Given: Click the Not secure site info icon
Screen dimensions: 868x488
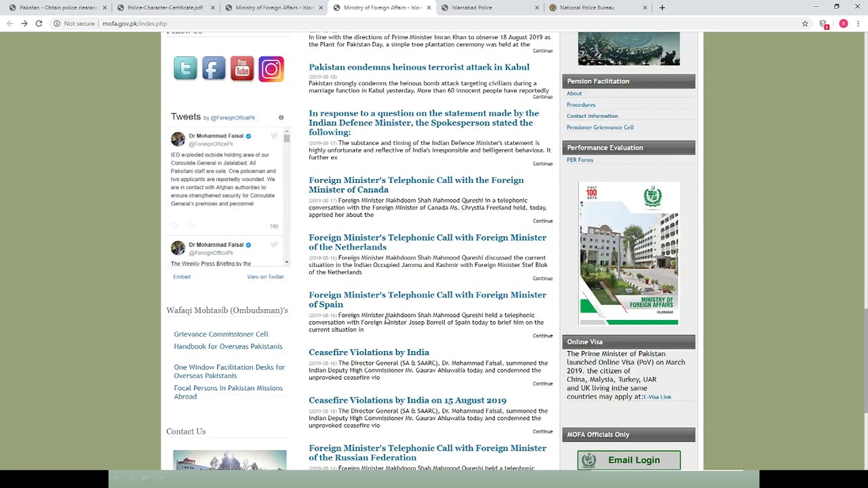Looking at the screenshot, I should pyautogui.click(x=56, y=24).
